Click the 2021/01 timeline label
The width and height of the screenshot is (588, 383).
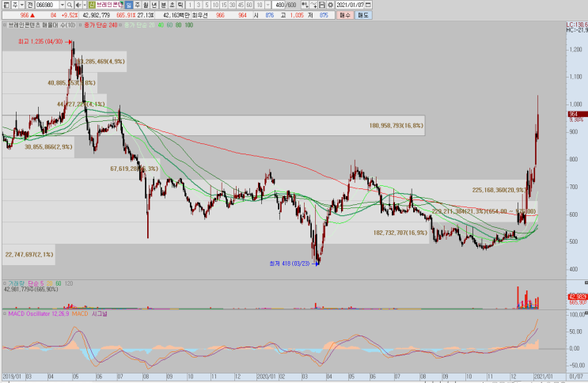click(x=543, y=376)
